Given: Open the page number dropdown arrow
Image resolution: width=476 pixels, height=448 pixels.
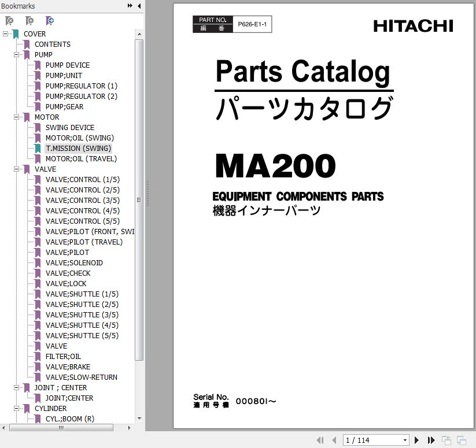Looking at the screenshot, I should [405, 440].
